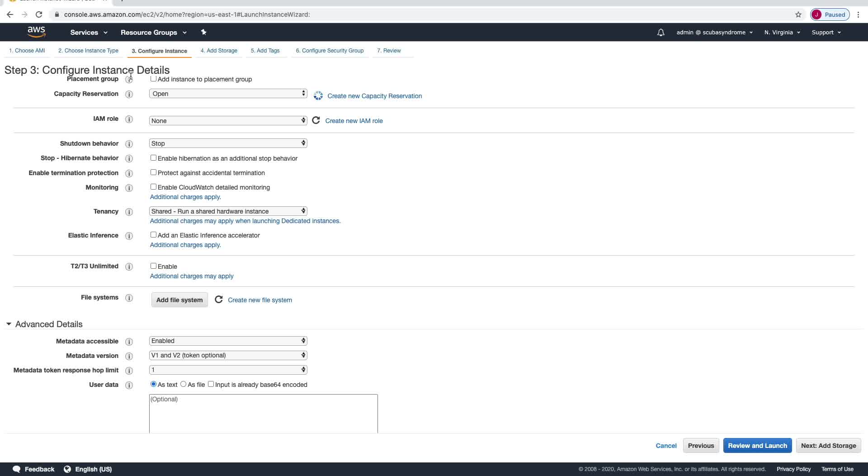Show info for Shutdown behavior
This screenshot has height=476, width=868.
tap(129, 144)
